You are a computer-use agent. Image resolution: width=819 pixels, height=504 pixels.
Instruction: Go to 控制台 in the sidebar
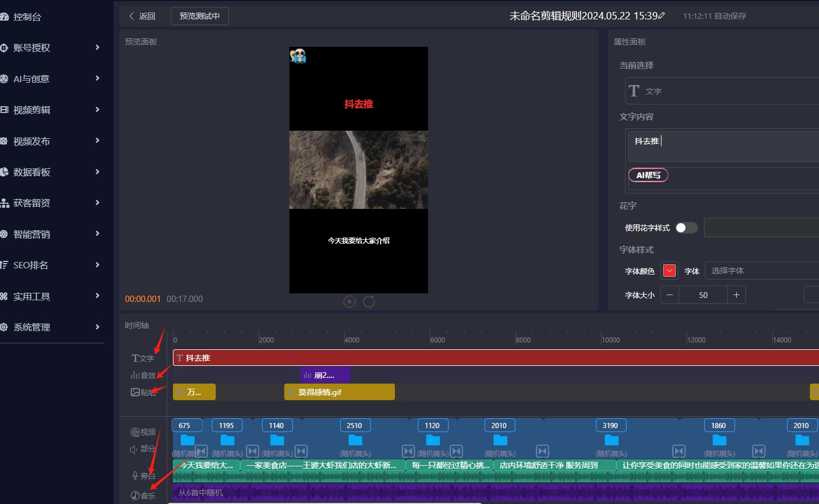(x=27, y=17)
